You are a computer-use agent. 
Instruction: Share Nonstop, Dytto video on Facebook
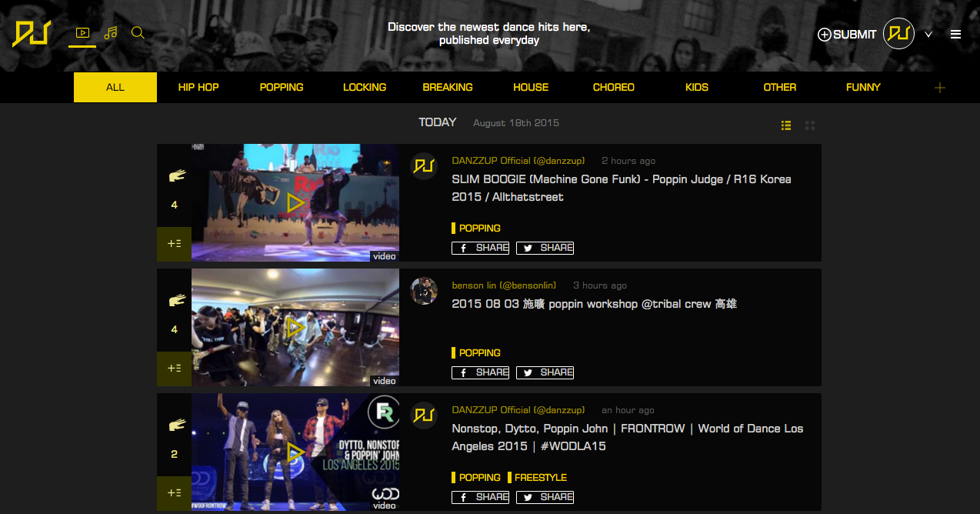pos(481,497)
